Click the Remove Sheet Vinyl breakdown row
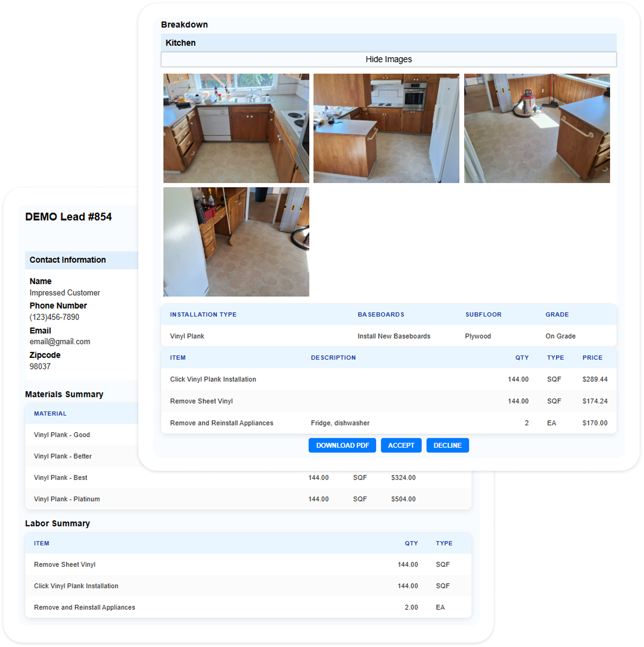Image resolution: width=644 pixels, height=647 pixels. pyautogui.click(x=201, y=401)
